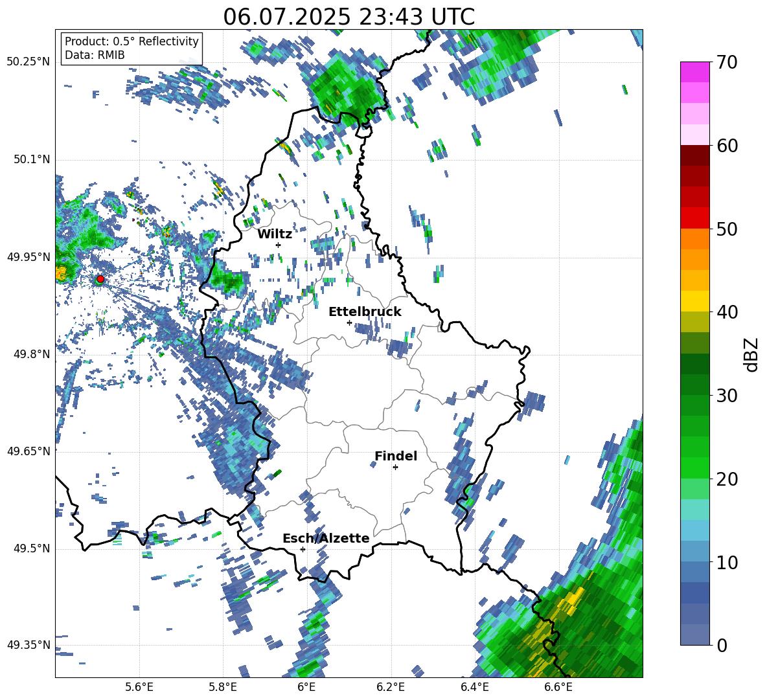Click the colorbar value 0

(722, 645)
